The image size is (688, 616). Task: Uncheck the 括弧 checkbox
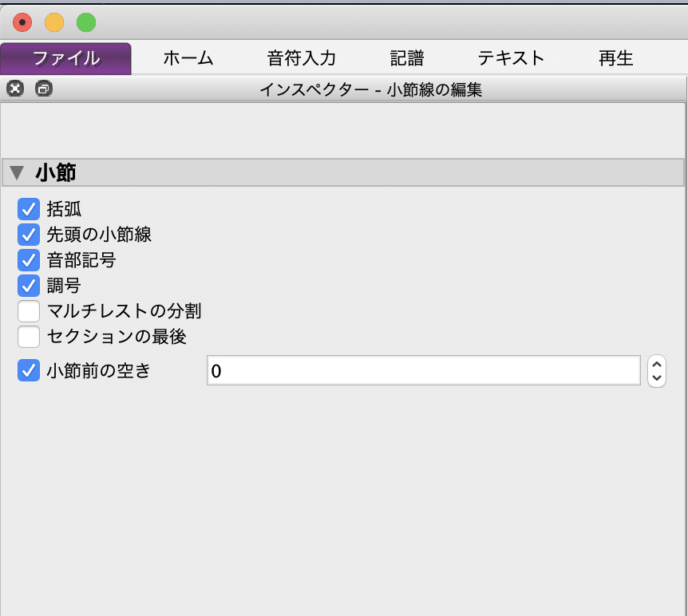(29, 209)
